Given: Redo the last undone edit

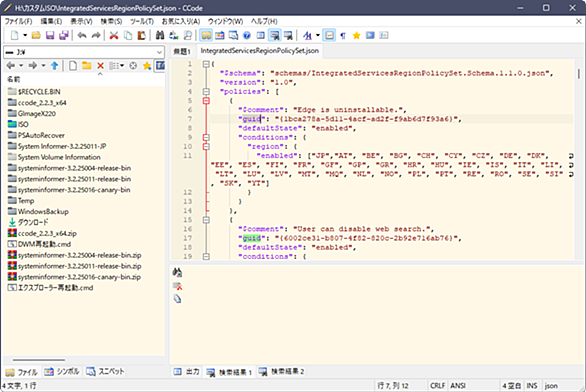Looking at the screenshot, I should tap(96, 36).
